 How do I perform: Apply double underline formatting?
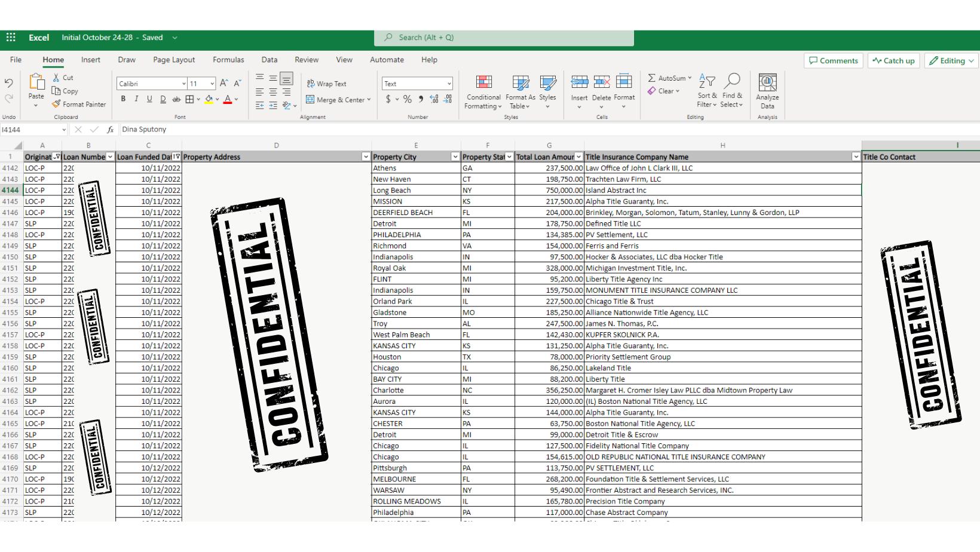tap(163, 99)
